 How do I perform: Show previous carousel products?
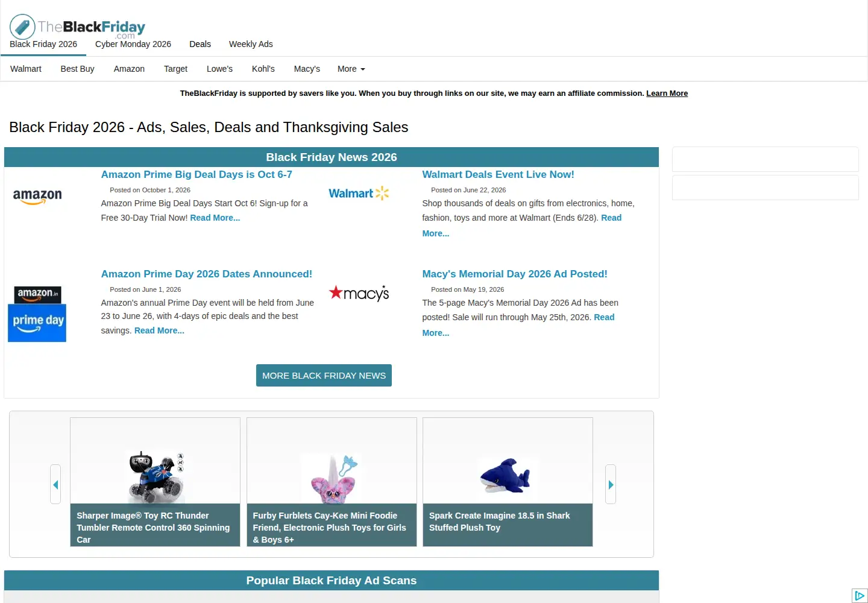click(x=55, y=484)
